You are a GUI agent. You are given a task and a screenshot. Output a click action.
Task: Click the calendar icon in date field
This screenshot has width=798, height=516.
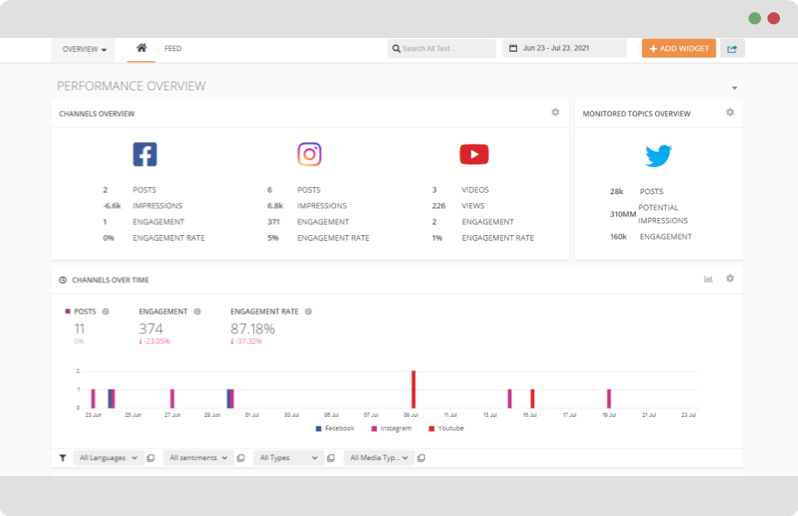pos(513,48)
